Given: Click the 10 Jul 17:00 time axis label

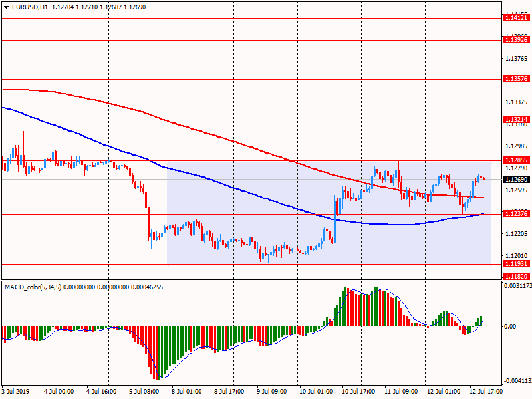Looking at the screenshot, I should click(x=358, y=391).
